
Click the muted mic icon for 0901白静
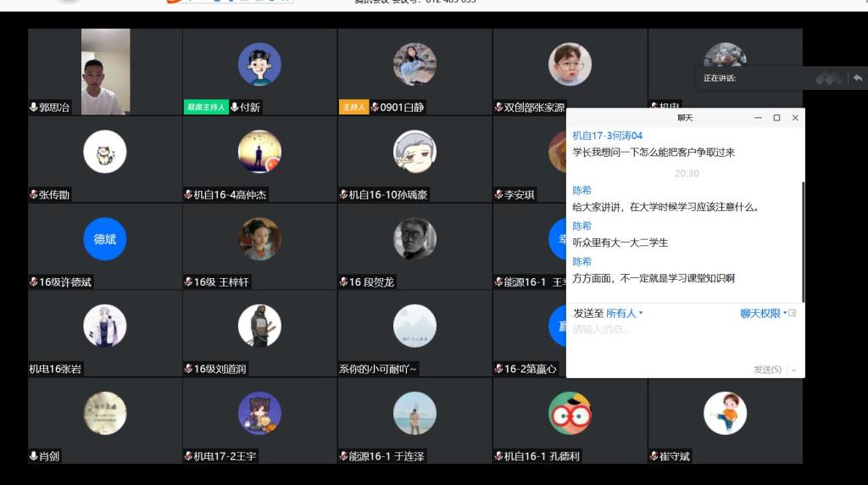point(375,108)
